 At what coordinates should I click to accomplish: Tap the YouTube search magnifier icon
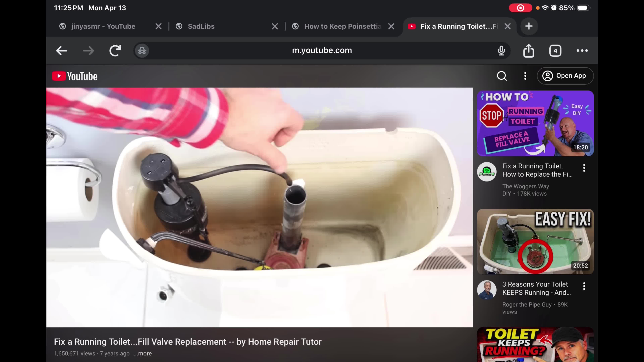click(501, 76)
